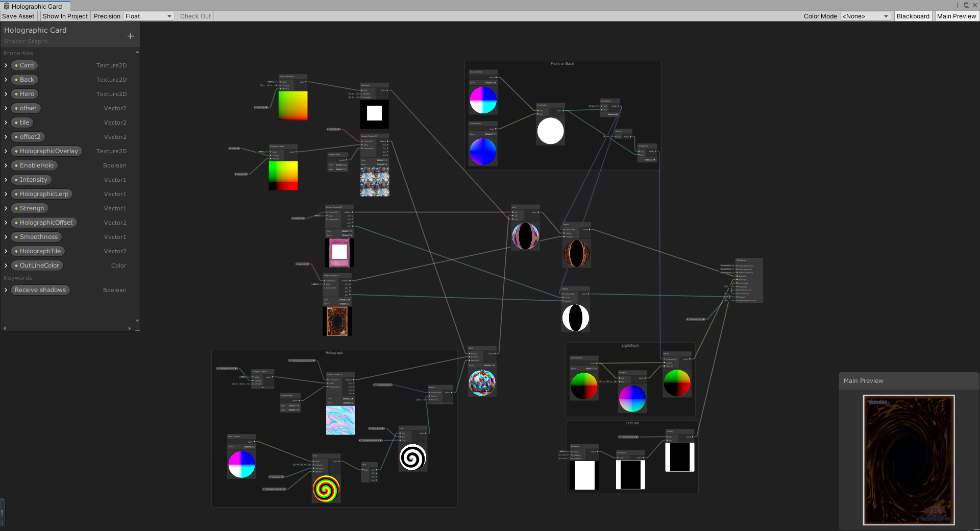Screen dimensions: 980x531
Task: Click the pastel iridescent texture preview
Action: pyautogui.click(x=340, y=420)
